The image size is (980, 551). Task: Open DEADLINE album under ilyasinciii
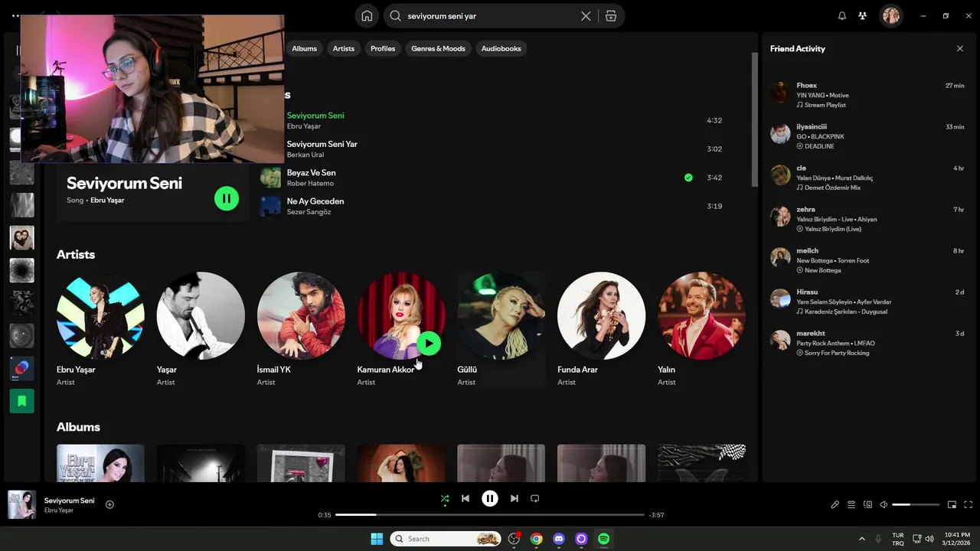[819, 146]
